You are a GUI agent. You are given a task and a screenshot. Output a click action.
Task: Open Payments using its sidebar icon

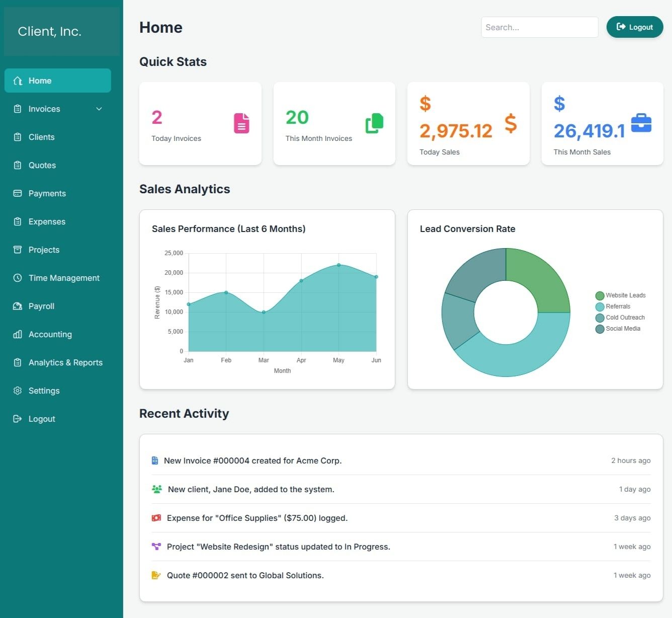point(18,193)
